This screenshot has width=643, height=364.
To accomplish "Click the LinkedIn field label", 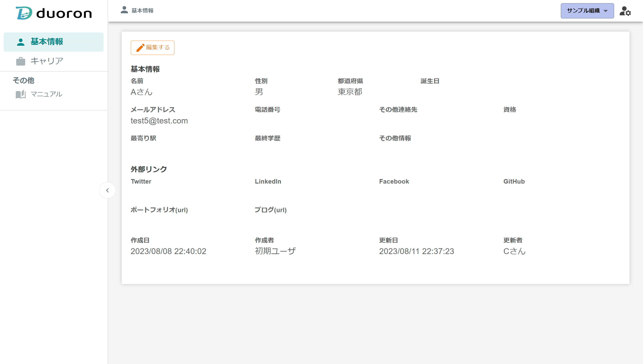I will (x=268, y=182).
